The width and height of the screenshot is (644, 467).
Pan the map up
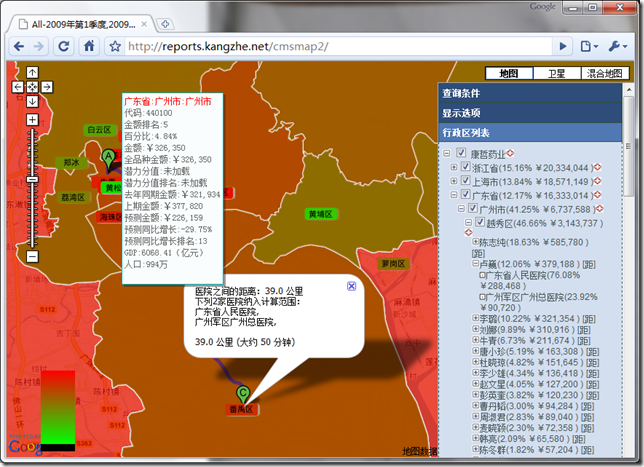coord(32,72)
